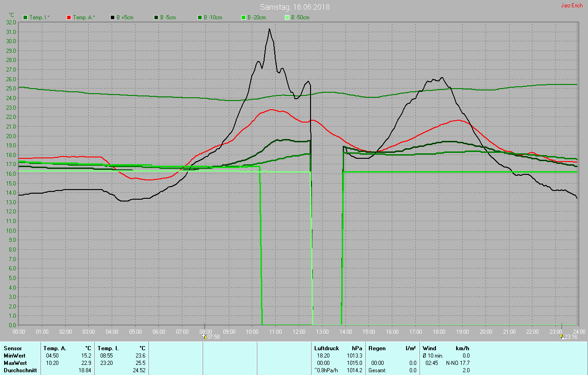Select the Temp. A. table column header
Image resolution: width=588 pixels, height=375 pixels.
point(55,348)
